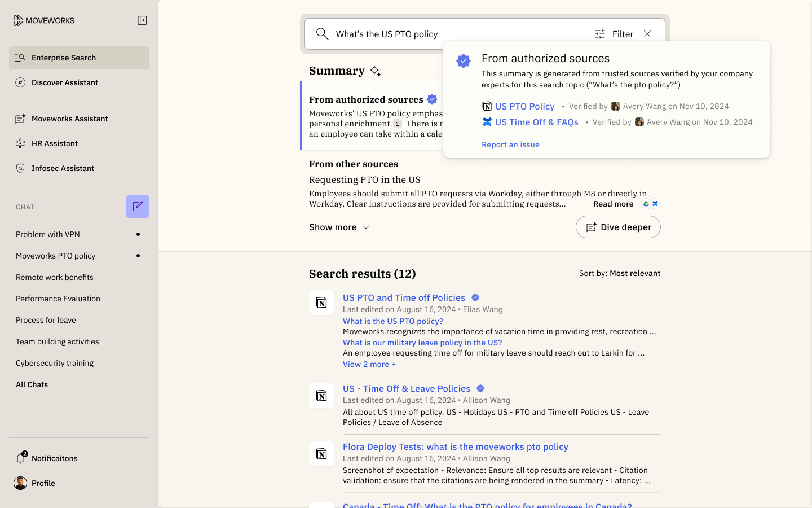812x508 pixels.
Task: Click Avery Wang avatar for US PTO Policy
Action: 616,106
